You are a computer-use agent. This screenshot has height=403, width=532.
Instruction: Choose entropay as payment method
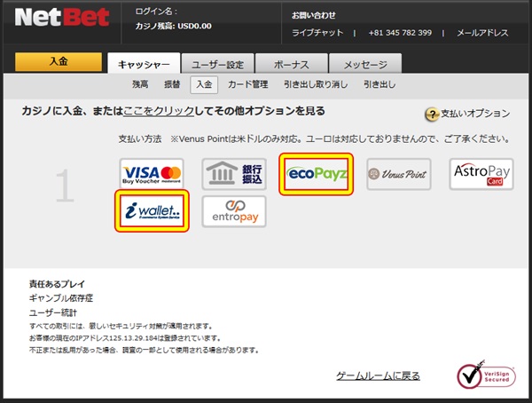(234, 211)
